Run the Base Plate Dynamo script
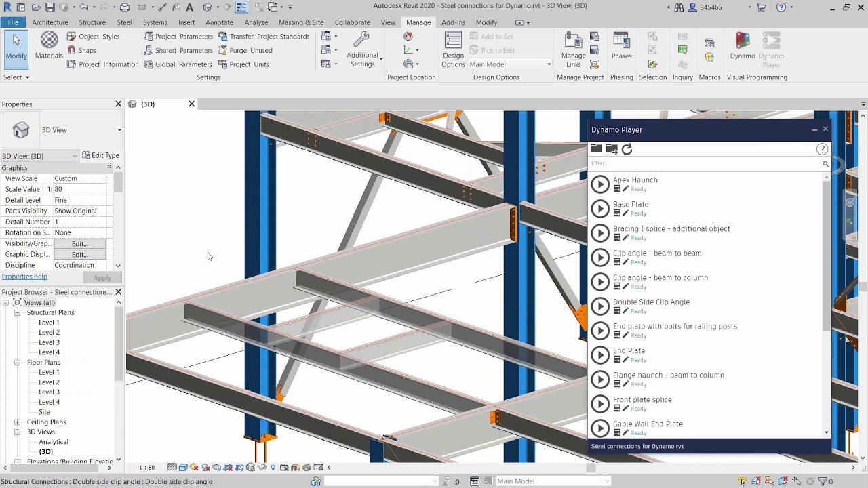868x488 pixels. tap(599, 209)
